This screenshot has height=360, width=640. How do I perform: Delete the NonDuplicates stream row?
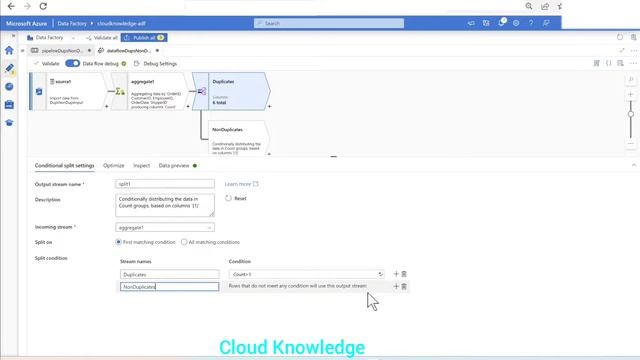[x=404, y=287]
